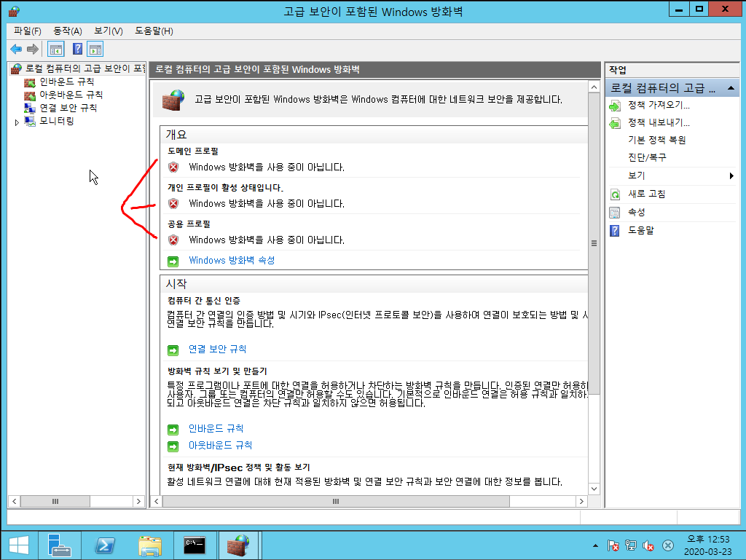Open the 보기(V) menu
Viewport: 746px width, 560px height.
pyautogui.click(x=109, y=31)
